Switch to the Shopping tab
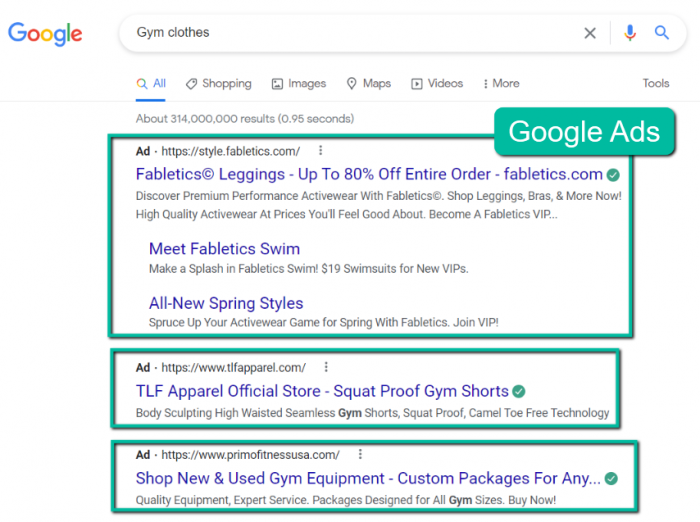 219,84
